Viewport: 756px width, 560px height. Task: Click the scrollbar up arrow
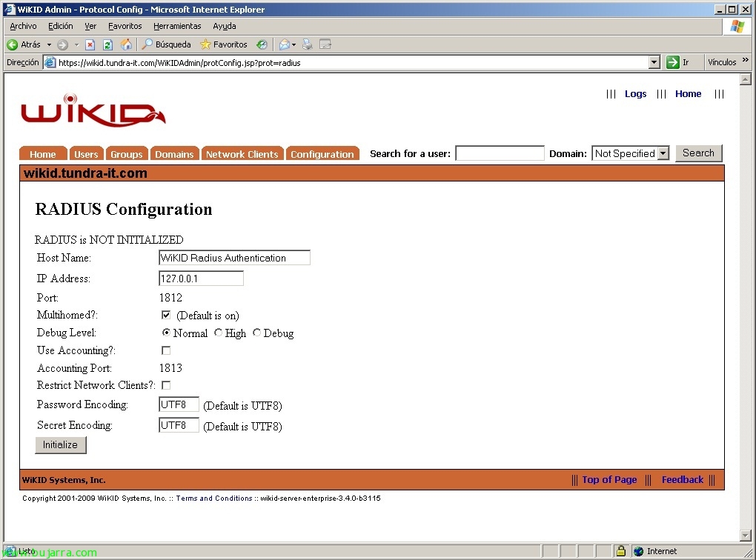tap(746, 79)
